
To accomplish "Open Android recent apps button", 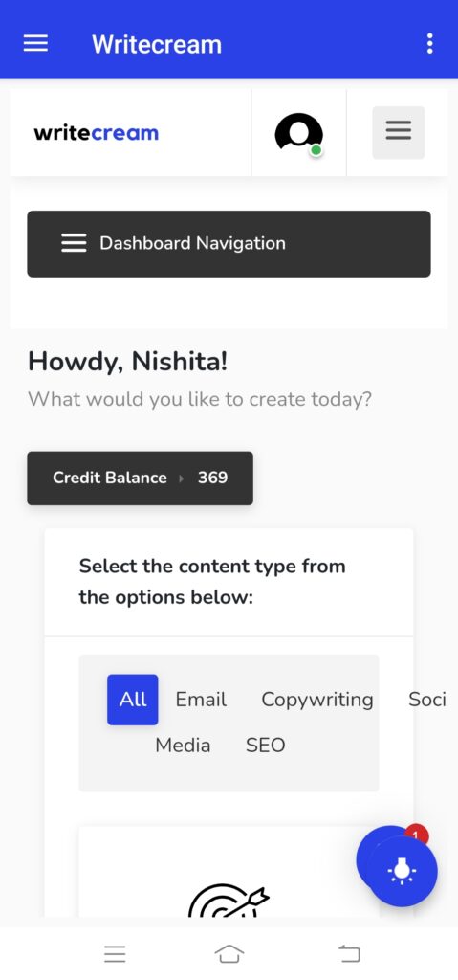I will tap(115, 954).
